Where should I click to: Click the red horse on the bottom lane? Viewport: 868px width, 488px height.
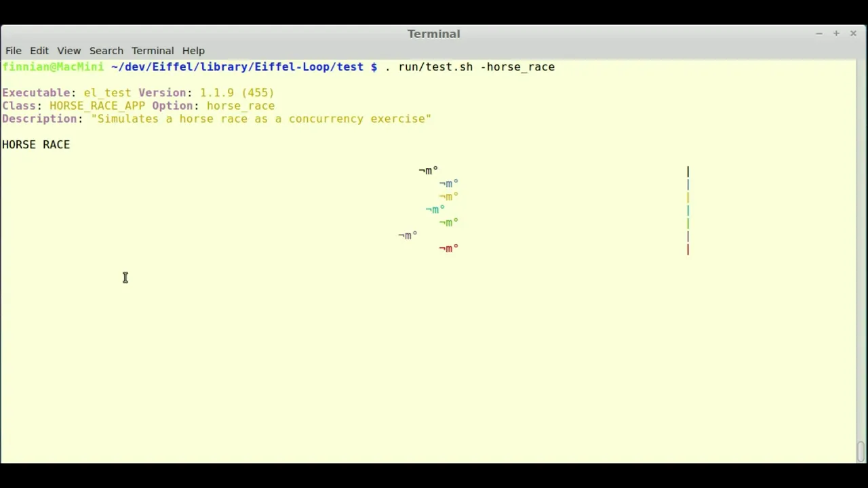click(449, 249)
